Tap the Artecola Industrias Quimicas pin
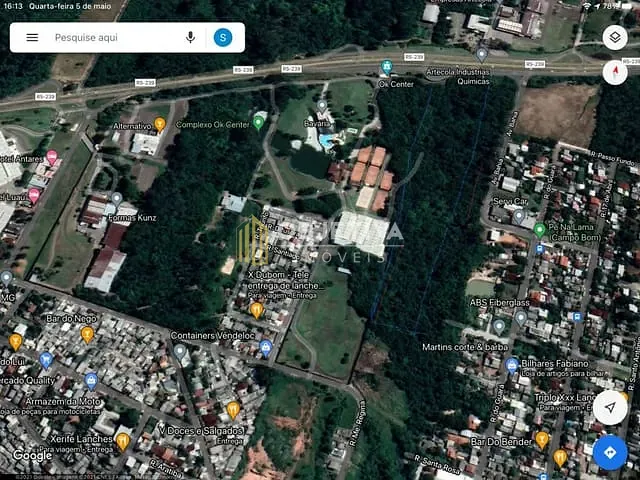 [482, 55]
